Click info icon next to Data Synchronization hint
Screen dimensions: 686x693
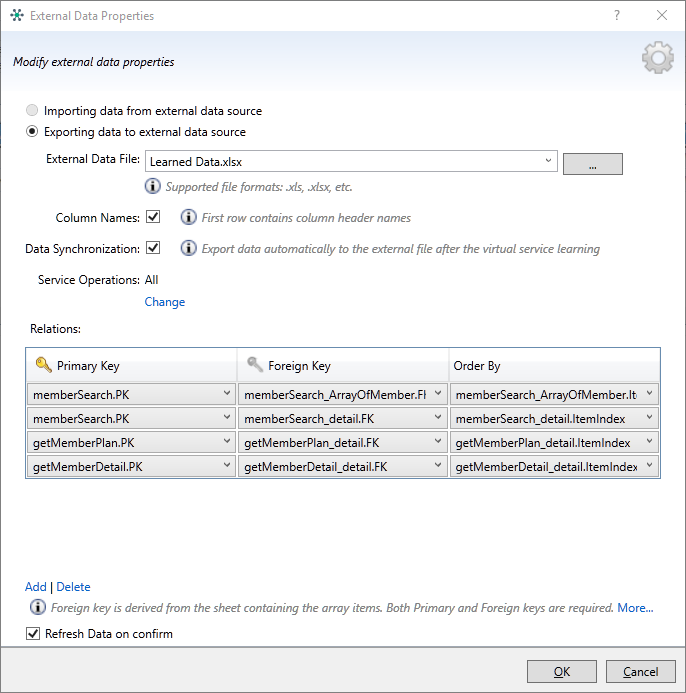(188, 248)
